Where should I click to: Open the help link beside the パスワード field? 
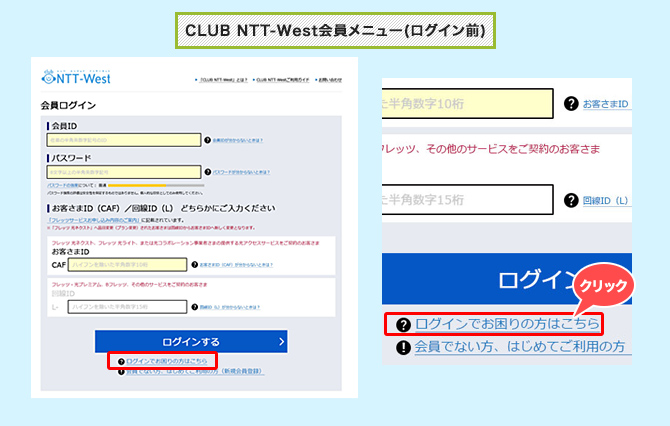(241, 172)
